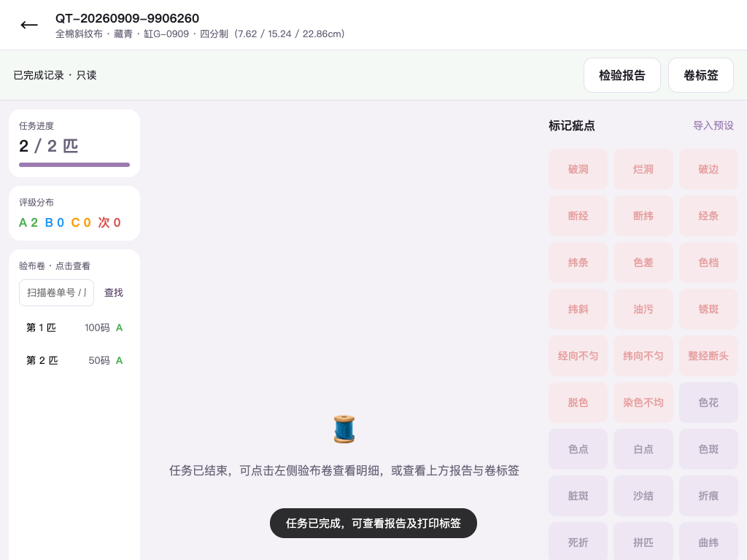Select the 死折 defect tag

pyautogui.click(x=578, y=542)
